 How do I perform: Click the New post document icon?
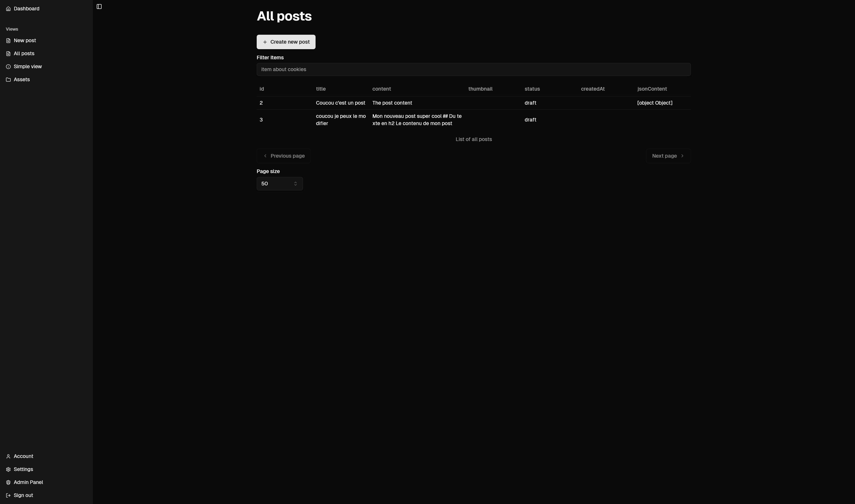pos(8,40)
